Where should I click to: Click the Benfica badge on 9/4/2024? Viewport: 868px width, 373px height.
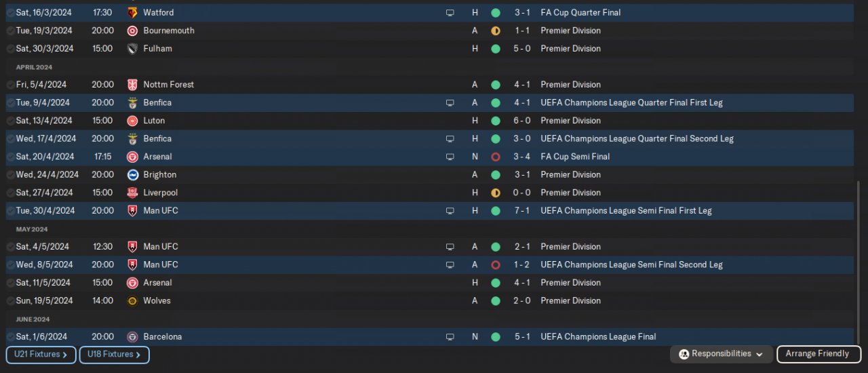tap(132, 102)
